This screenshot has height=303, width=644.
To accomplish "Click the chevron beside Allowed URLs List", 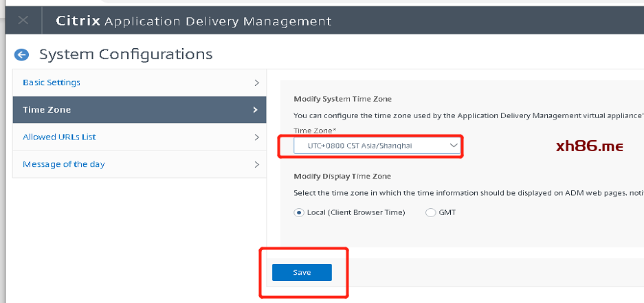I will pyautogui.click(x=256, y=137).
